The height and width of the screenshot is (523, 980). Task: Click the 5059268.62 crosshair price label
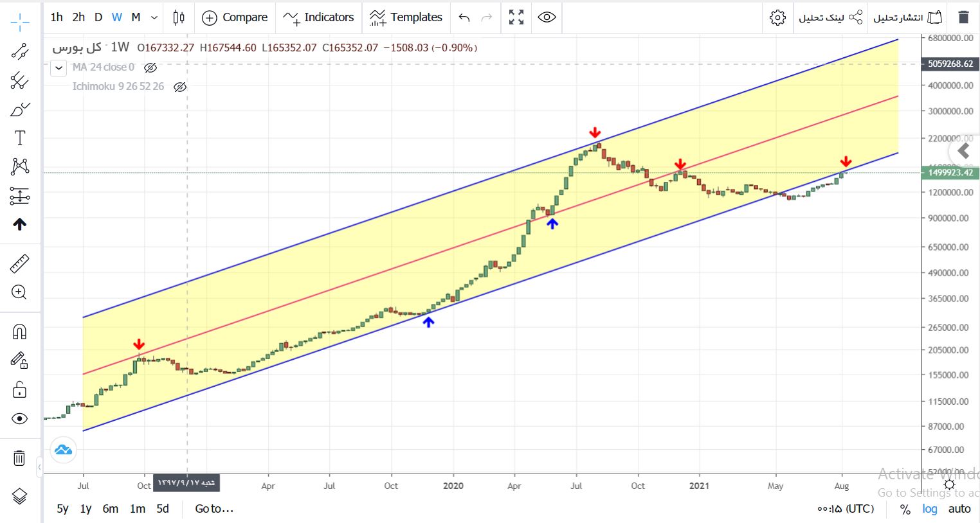950,64
